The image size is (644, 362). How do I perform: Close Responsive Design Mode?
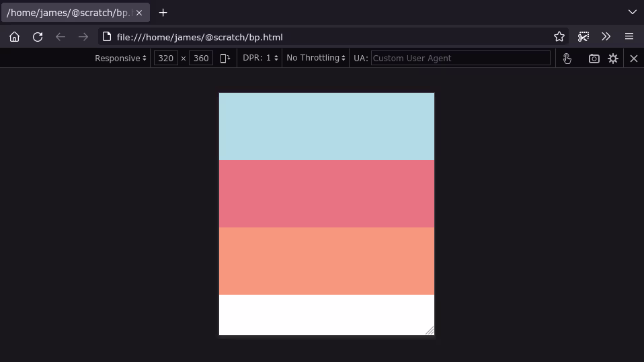[x=634, y=59]
